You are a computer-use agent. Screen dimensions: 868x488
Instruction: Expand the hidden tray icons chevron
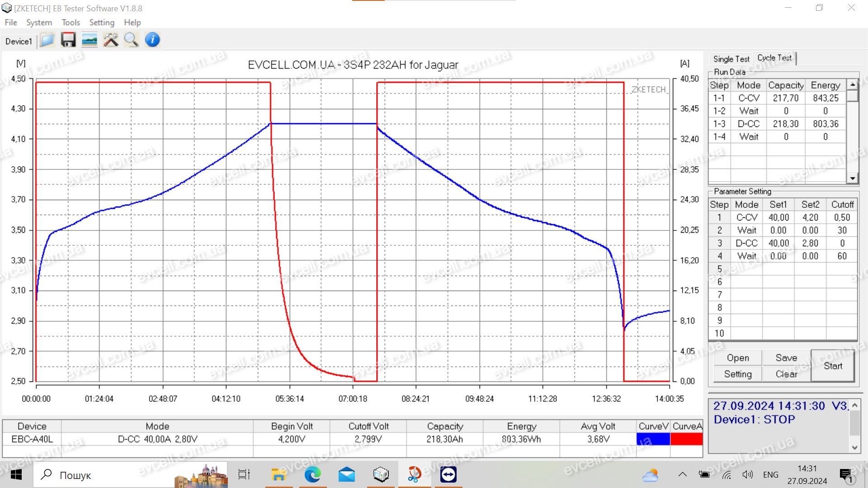[683, 474]
